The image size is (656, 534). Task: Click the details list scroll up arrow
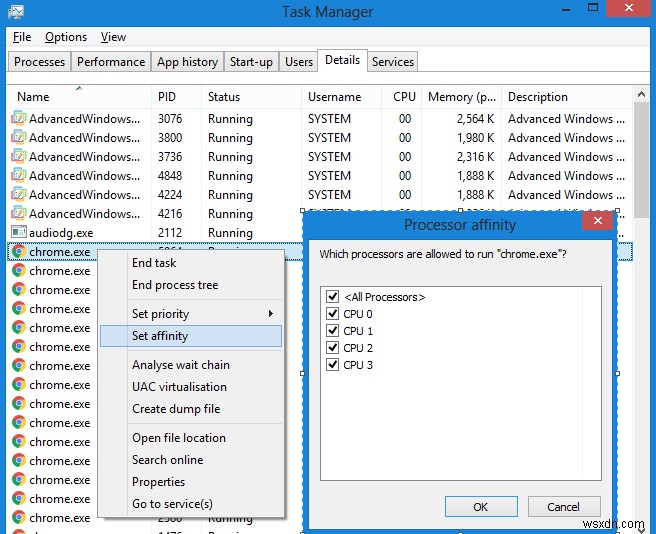click(641, 95)
